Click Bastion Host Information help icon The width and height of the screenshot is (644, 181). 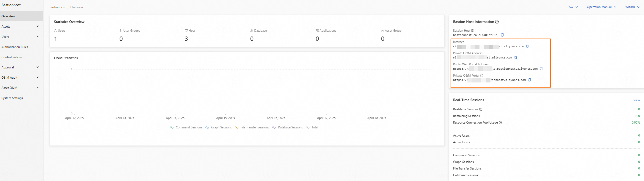pos(497,22)
